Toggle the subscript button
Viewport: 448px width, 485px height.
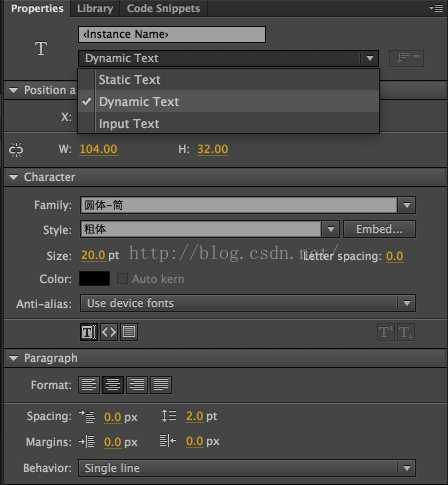406,332
